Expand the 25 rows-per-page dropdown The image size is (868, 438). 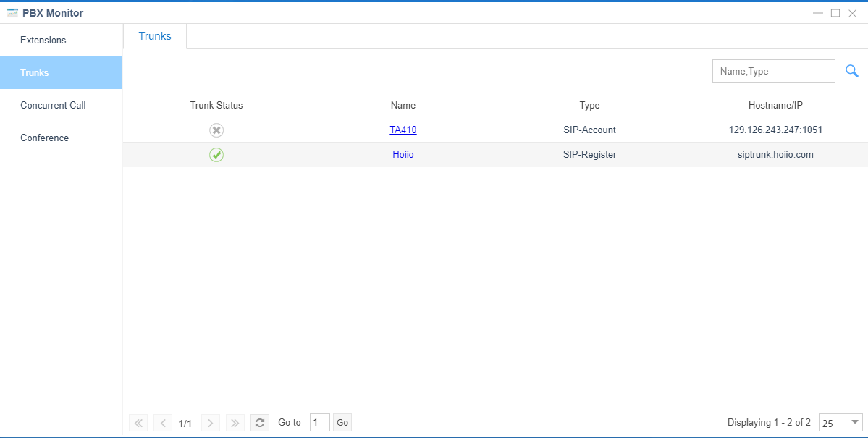(841, 423)
